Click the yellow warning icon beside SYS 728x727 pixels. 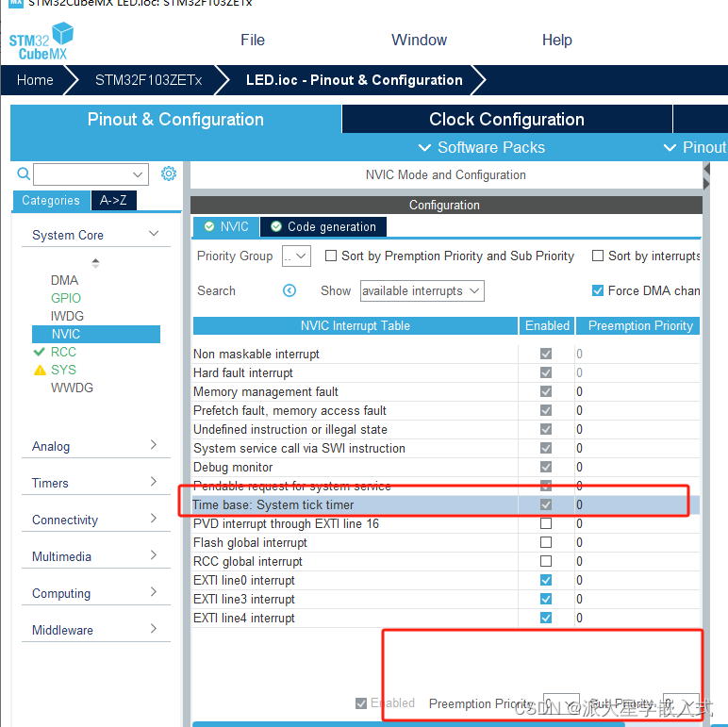click(40, 370)
